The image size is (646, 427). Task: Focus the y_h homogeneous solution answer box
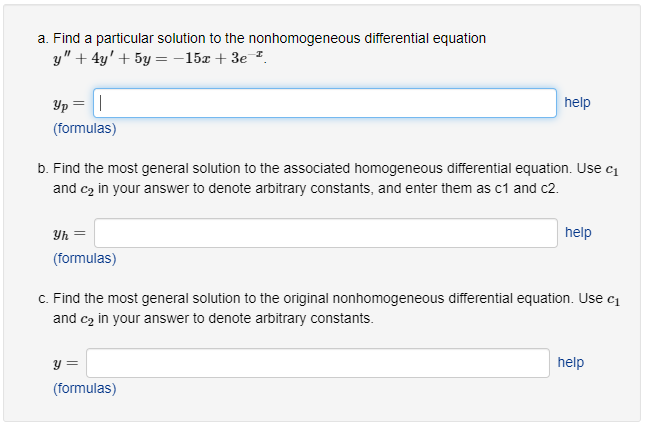tap(325, 233)
